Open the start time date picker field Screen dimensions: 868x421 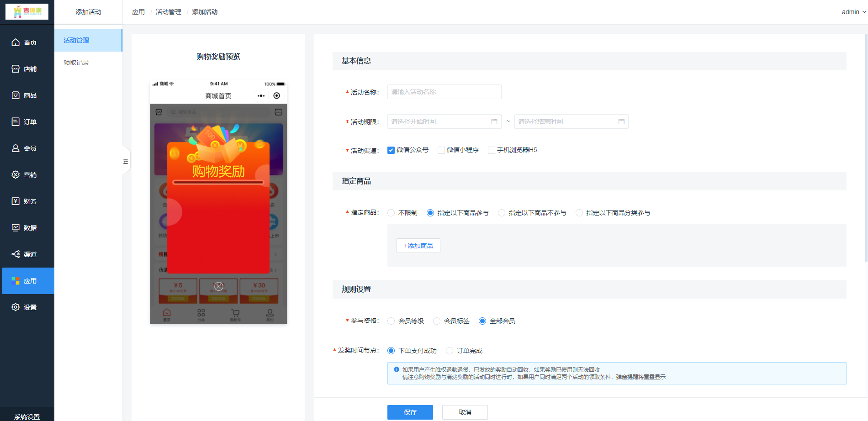(x=445, y=121)
